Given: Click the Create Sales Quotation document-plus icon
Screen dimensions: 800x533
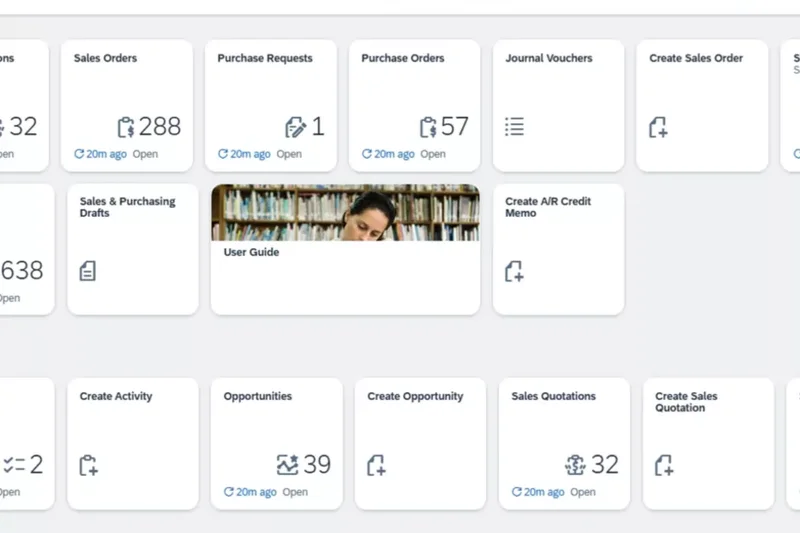Looking at the screenshot, I should [664, 465].
